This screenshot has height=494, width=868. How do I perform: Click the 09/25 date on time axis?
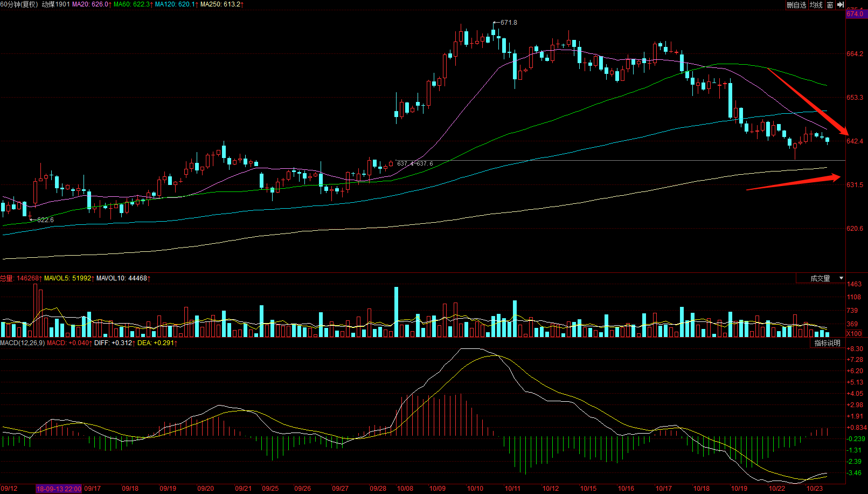tap(270, 489)
